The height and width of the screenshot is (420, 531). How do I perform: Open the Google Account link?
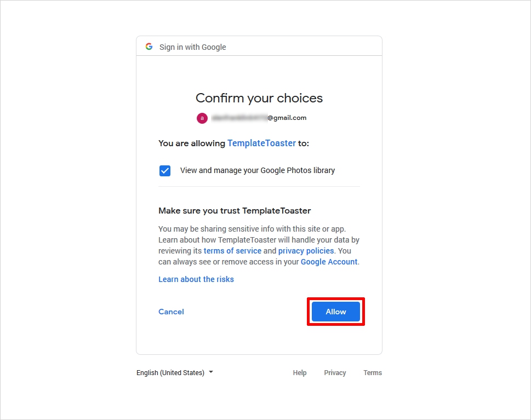coord(329,262)
